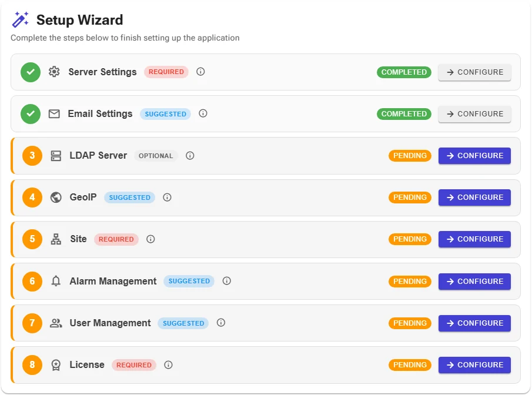Click the green checkmark for Server Settings
532x395 pixels.
pos(31,72)
